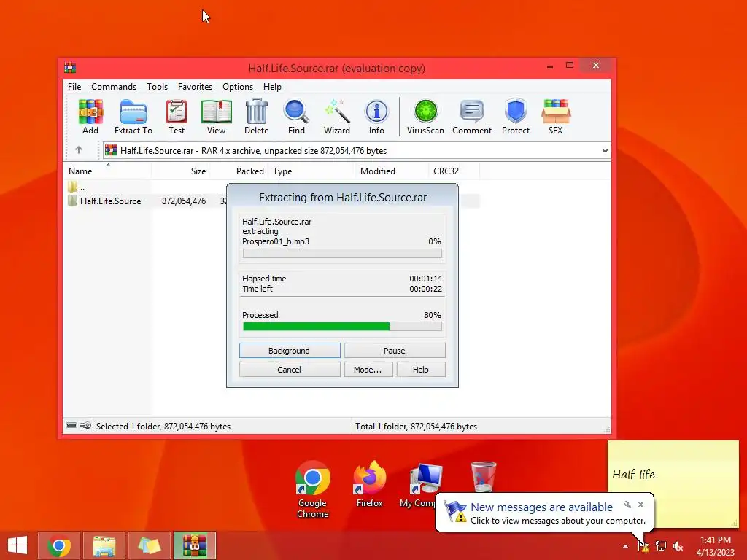Viewport: 747px width, 560px height.
Task: Click the muted volume tray icon
Action: coord(678,546)
